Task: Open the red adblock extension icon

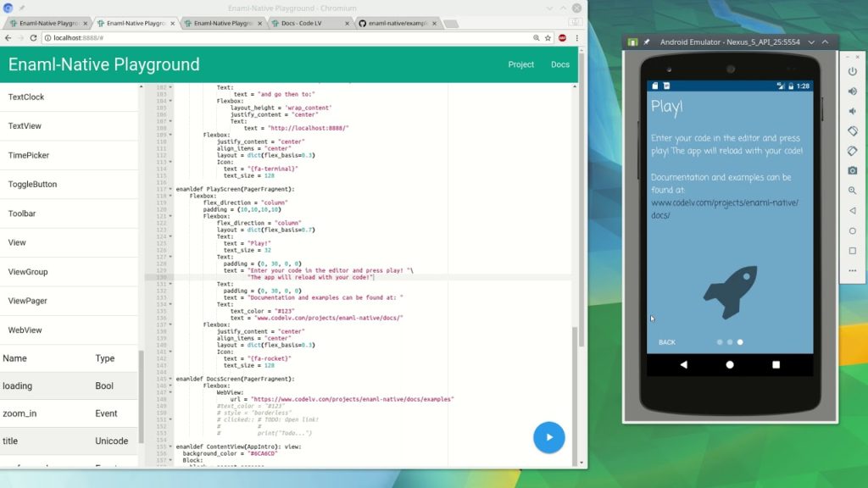Action: 563,37
